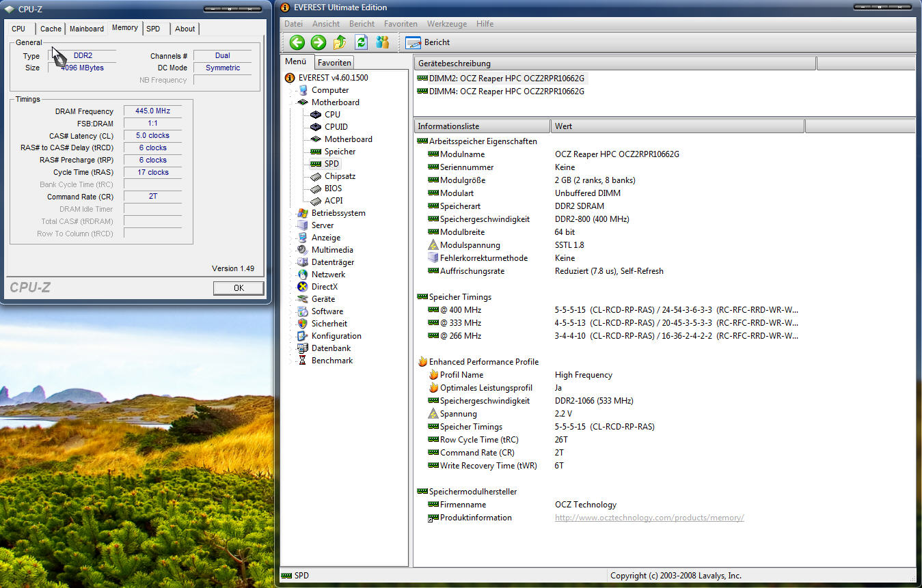Switch to the About tab in CPU-Z
922x588 pixels.
[185, 29]
